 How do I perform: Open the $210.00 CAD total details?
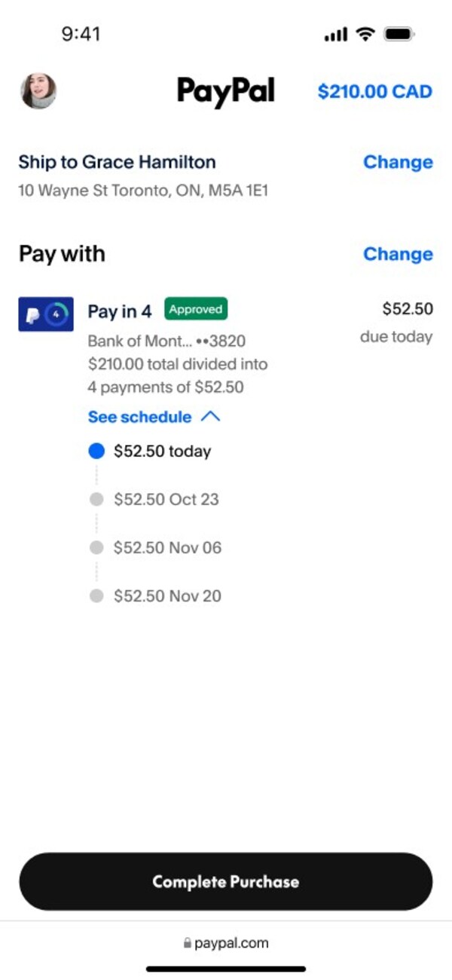click(374, 92)
